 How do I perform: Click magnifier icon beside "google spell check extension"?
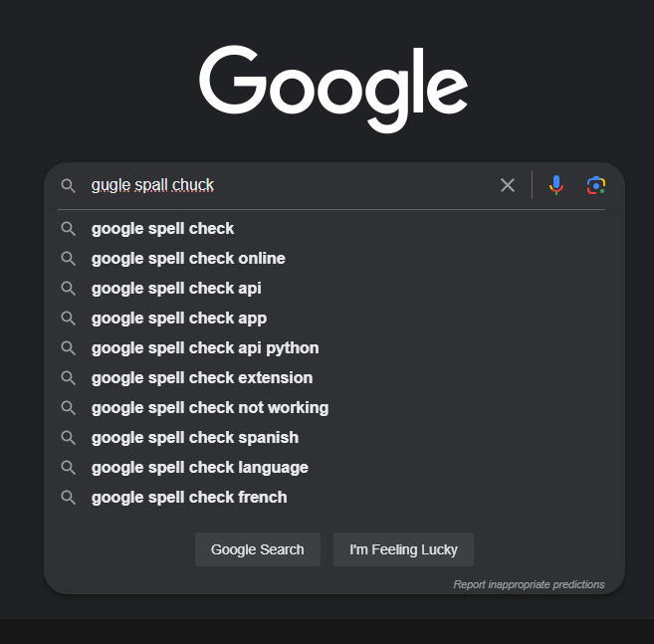69,378
